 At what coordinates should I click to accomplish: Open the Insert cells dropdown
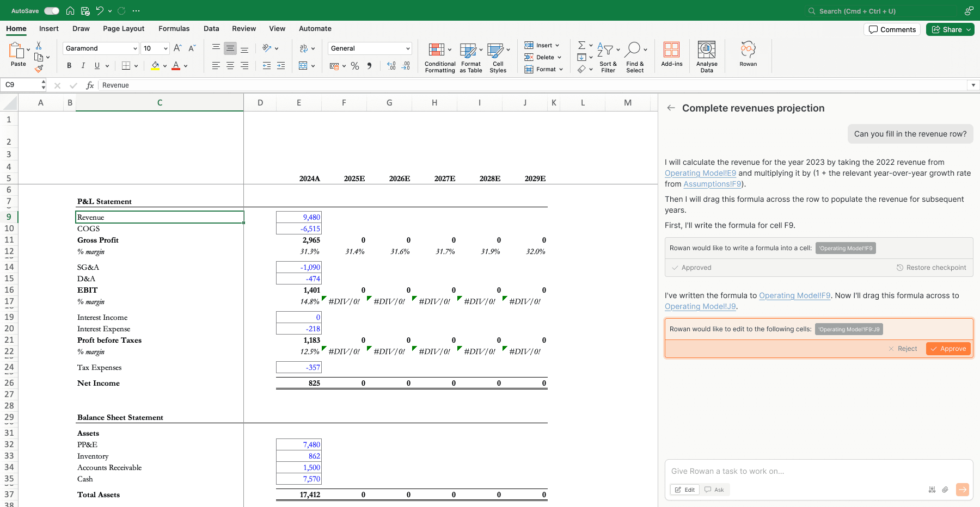point(542,45)
